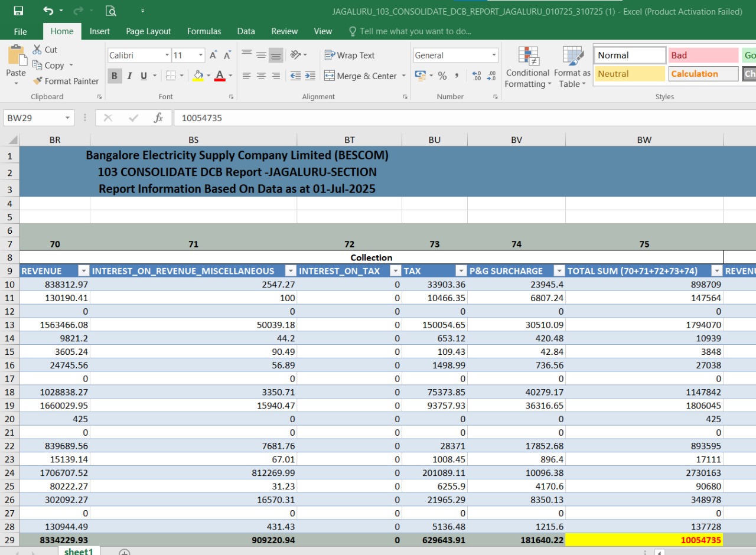Switch to the Formulas ribbon tab
756x555 pixels.
point(204,31)
